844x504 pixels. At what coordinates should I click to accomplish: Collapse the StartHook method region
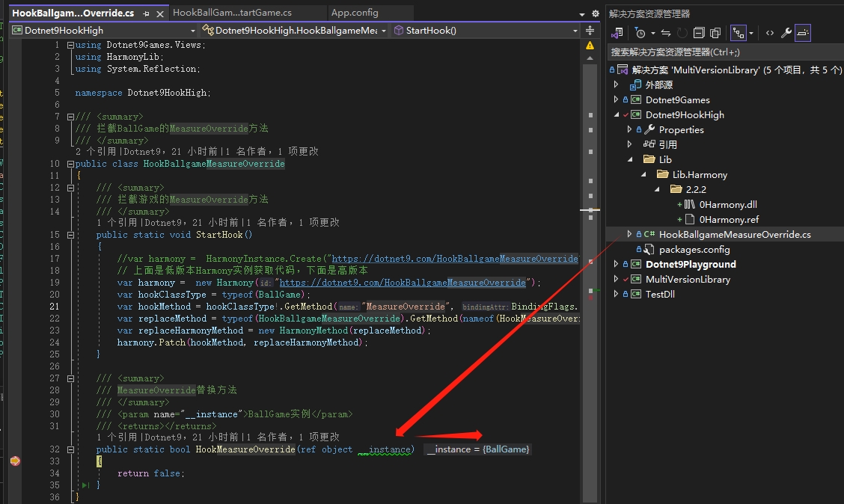click(x=70, y=235)
